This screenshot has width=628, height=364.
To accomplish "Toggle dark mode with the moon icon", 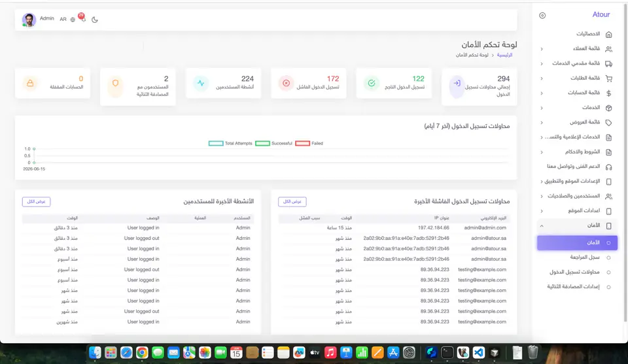I will pos(94,20).
